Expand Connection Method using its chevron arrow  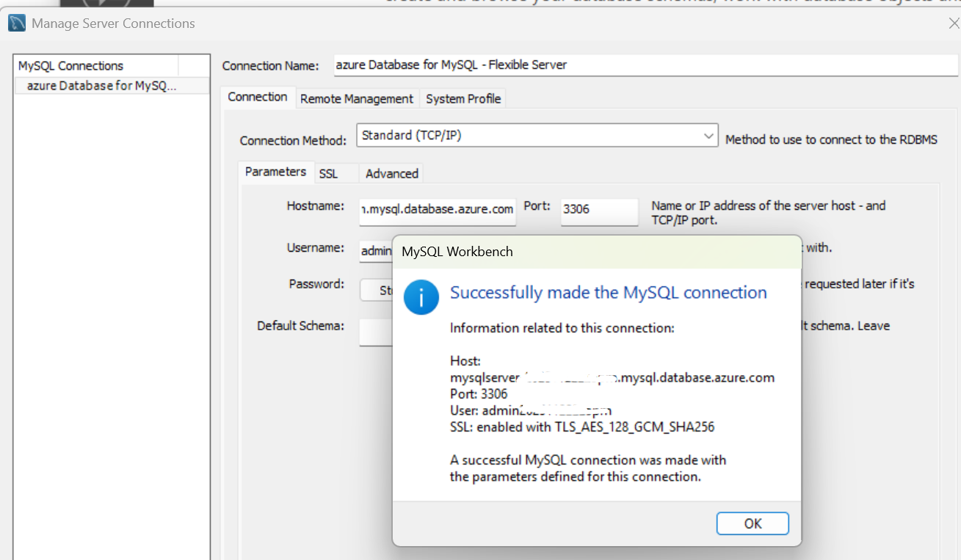point(708,136)
